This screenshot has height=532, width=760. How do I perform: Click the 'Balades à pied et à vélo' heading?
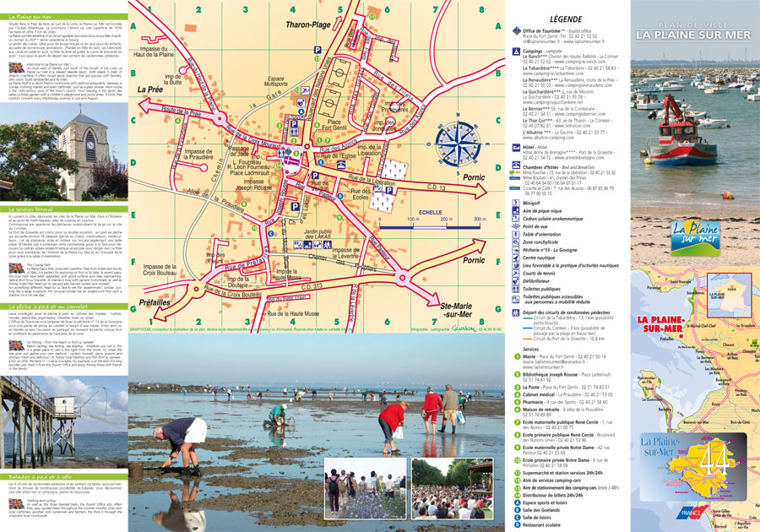(64, 477)
